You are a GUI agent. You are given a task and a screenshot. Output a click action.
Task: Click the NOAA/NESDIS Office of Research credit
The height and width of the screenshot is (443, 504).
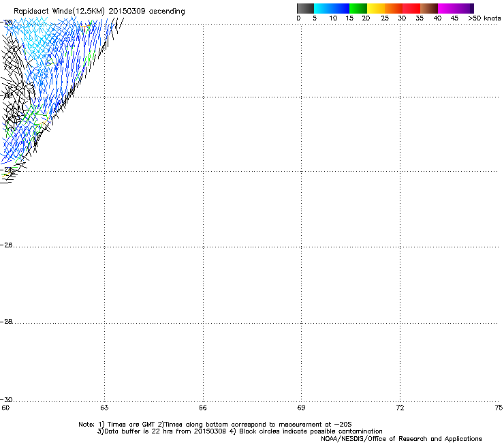pos(401,439)
